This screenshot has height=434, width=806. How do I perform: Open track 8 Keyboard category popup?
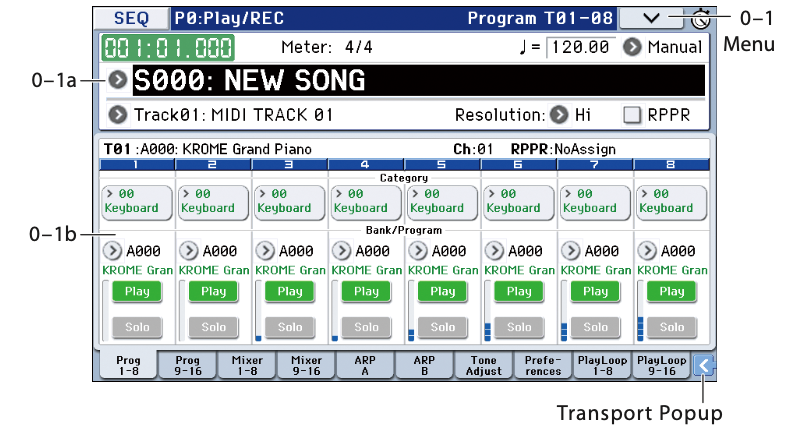pyautogui.click(x=672, y=203)
